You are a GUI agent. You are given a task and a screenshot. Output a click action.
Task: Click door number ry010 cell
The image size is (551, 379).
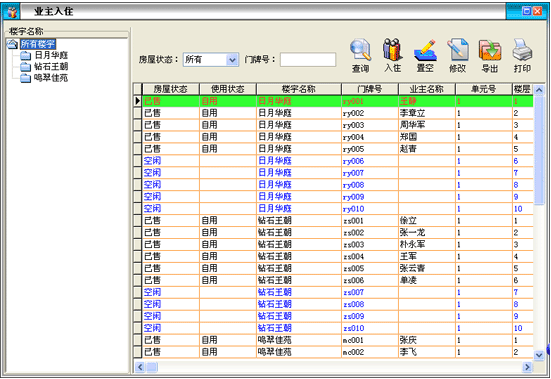tap(370, 209)
